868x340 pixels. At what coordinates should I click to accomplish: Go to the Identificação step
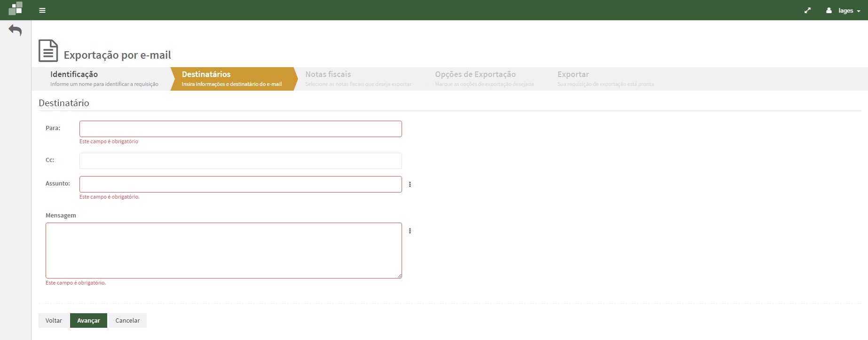[104, 79]
